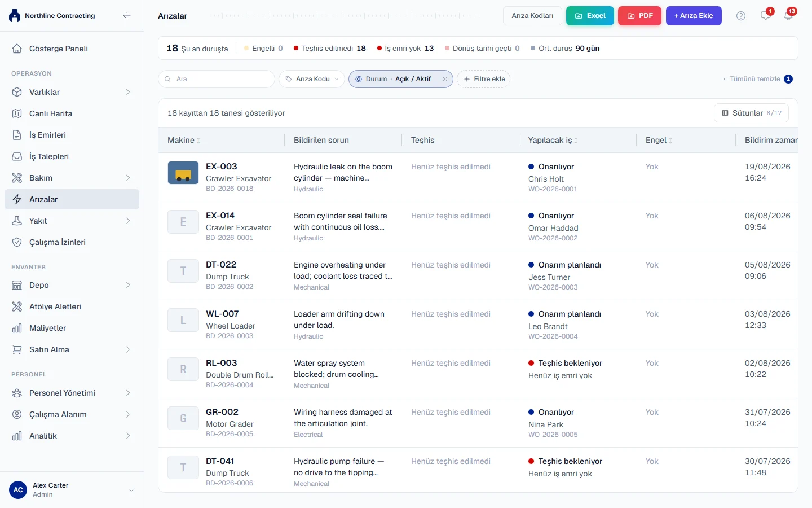The height and width of the screenshot is (508, 812).
Task: Export the list to Excel
Action: pos(590,16)
